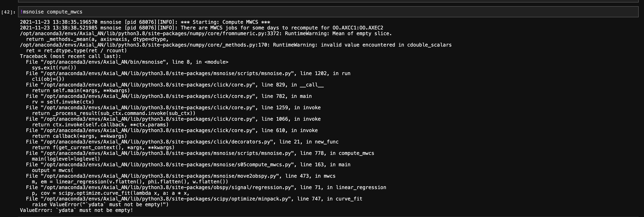Click the 'Traceback (most recent call last)' line
The height and width of the screenshot is (217, 644).
click(x=70, y=56)
